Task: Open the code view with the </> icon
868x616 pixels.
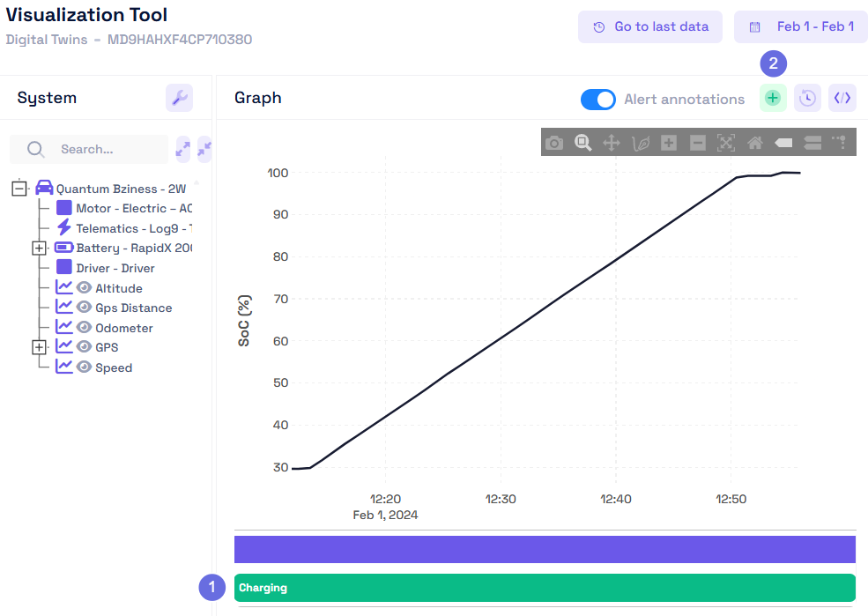Action: [842, 98]
